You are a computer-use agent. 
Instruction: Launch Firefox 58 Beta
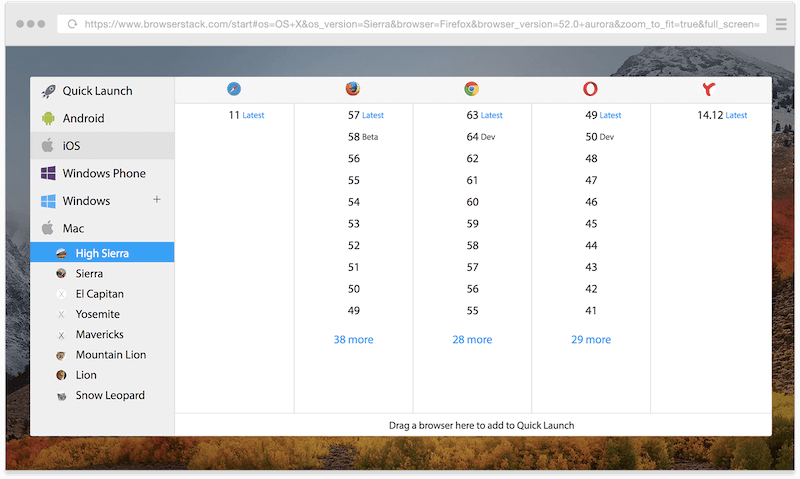pos(363,137)
